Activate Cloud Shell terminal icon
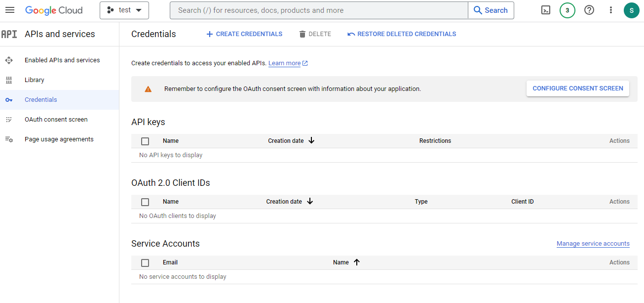 pyautogui.click(x=546, y=10)
